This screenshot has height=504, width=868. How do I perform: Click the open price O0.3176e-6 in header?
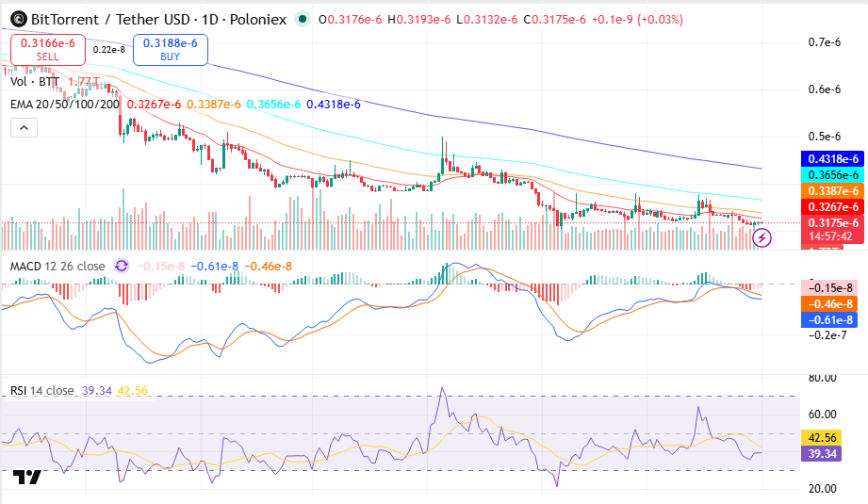pyautogui.click(x=351, y=20)
